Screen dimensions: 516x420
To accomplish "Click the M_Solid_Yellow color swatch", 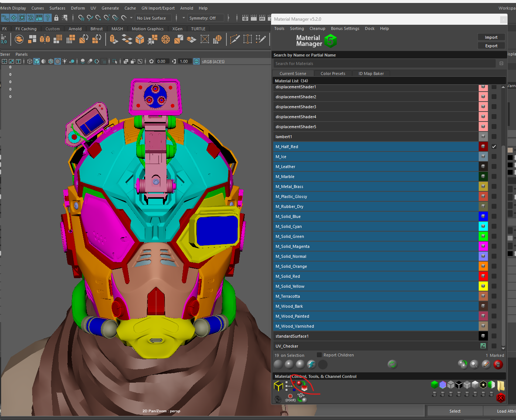I will click(483, 286).
